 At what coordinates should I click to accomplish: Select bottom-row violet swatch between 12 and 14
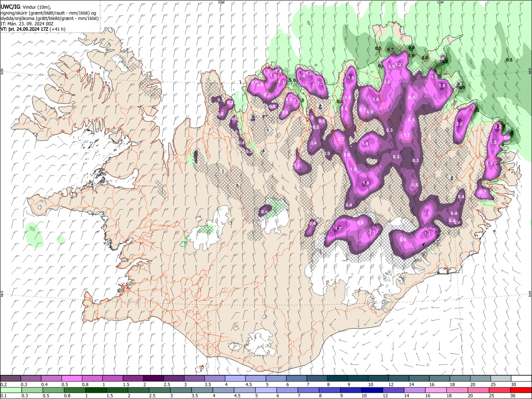[394, 390]
